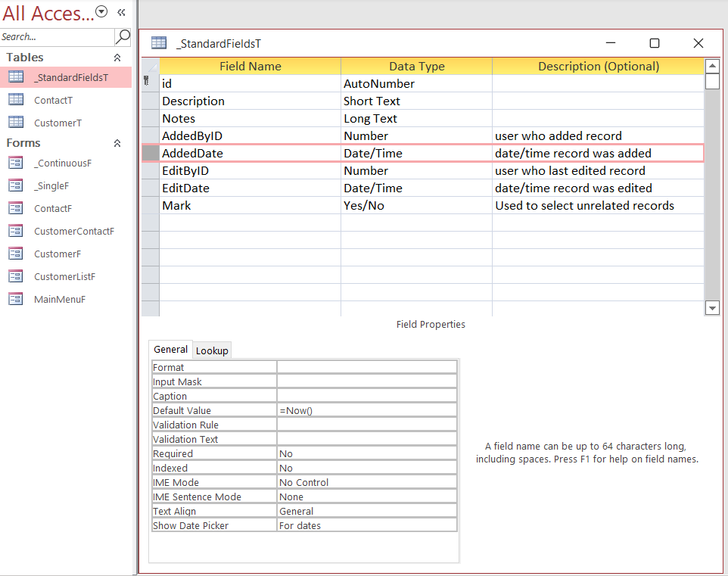
Task: Select the General tab in Field Properties
Action: 170,349
